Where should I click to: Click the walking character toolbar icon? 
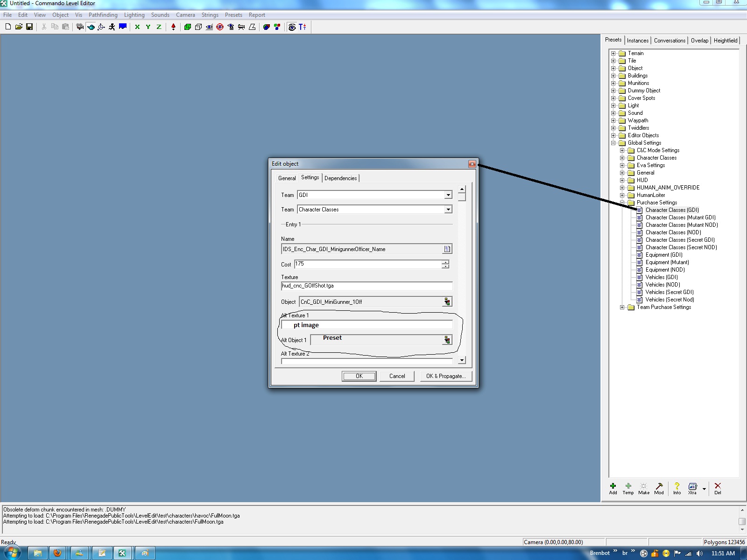click(x=112, y=27)
